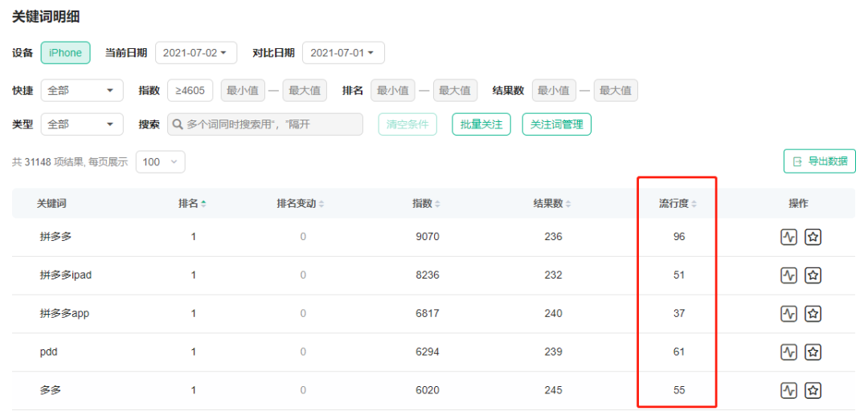Open trend chart for 拼多多ipad row
The height and width of the screenshot is (411, 868).
pos(788,275)
